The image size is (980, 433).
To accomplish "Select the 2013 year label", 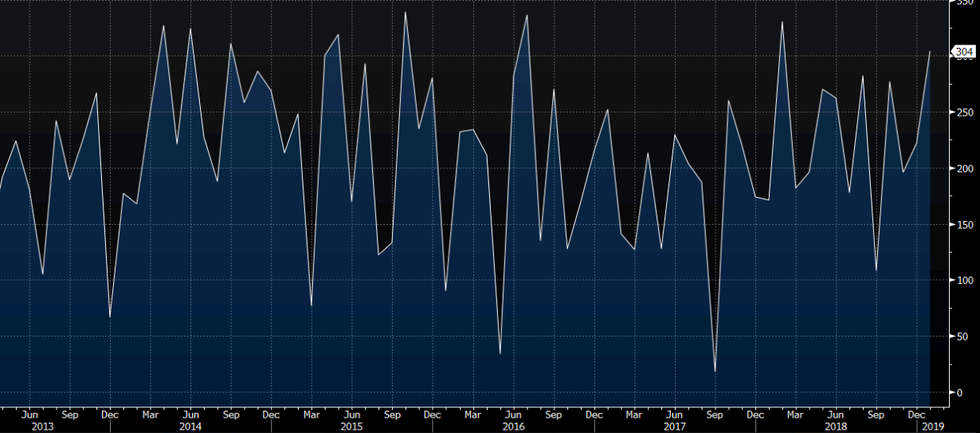I will coord(42,427).
